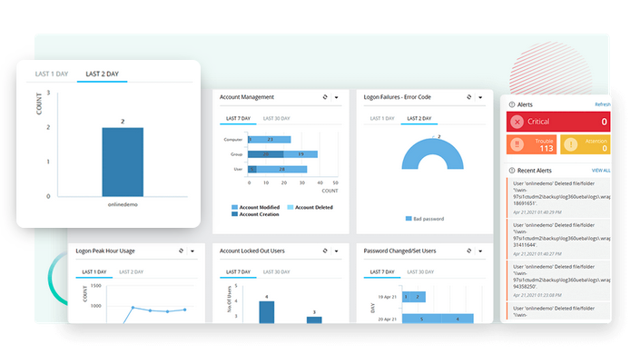640x364 pixels.
Task: Click the Trouble alerts warning icon
Action: 517,143
